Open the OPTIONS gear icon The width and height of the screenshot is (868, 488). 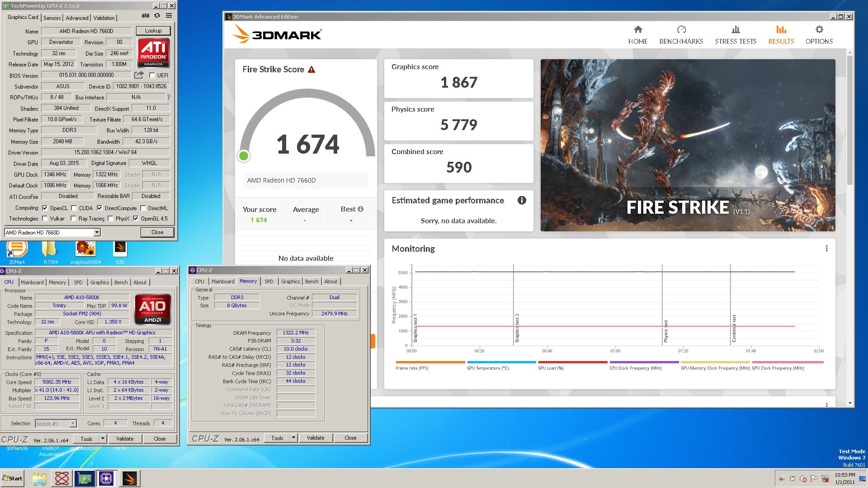(x=819, y=30)
